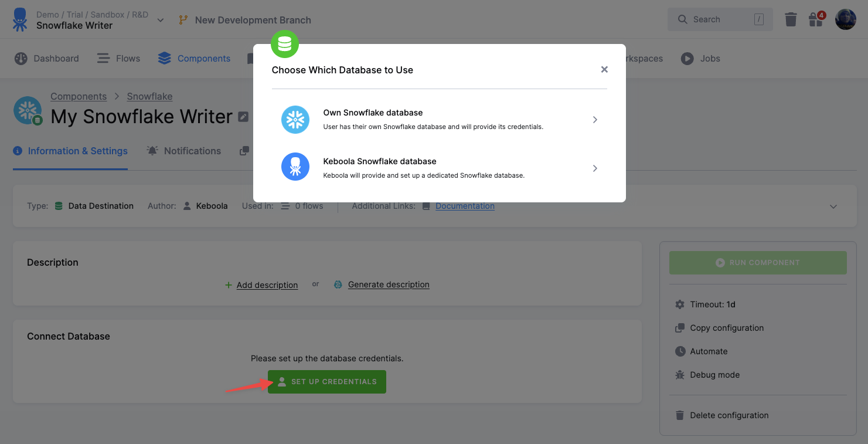Focus the Search field
Viewport: 868px width, 444px height.
tap(720, 19)
